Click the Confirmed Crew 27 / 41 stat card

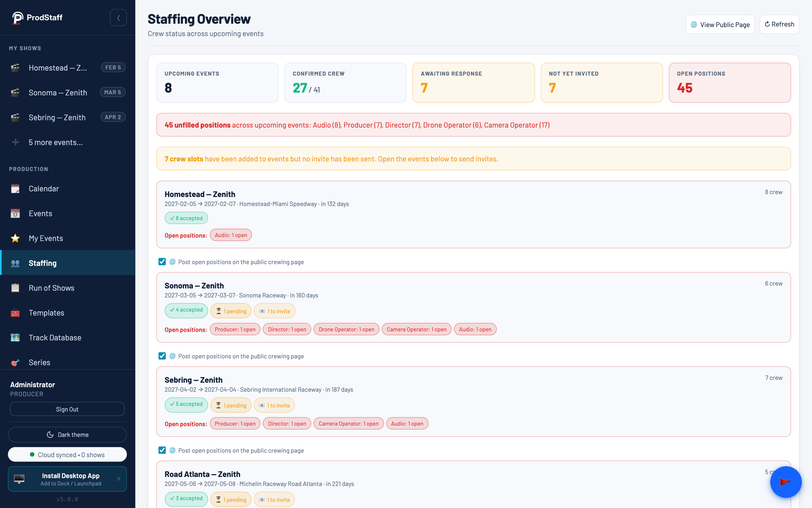click(345, 83)
